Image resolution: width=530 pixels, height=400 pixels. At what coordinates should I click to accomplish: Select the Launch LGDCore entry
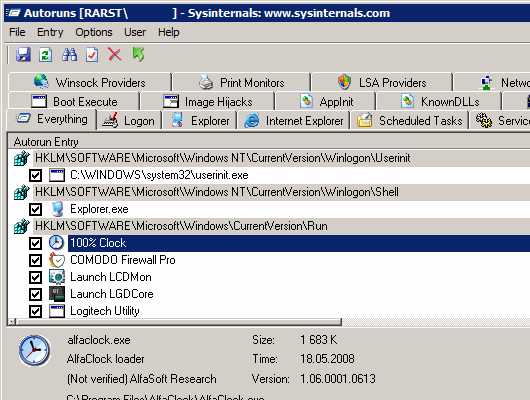click(x=112, y=294)
